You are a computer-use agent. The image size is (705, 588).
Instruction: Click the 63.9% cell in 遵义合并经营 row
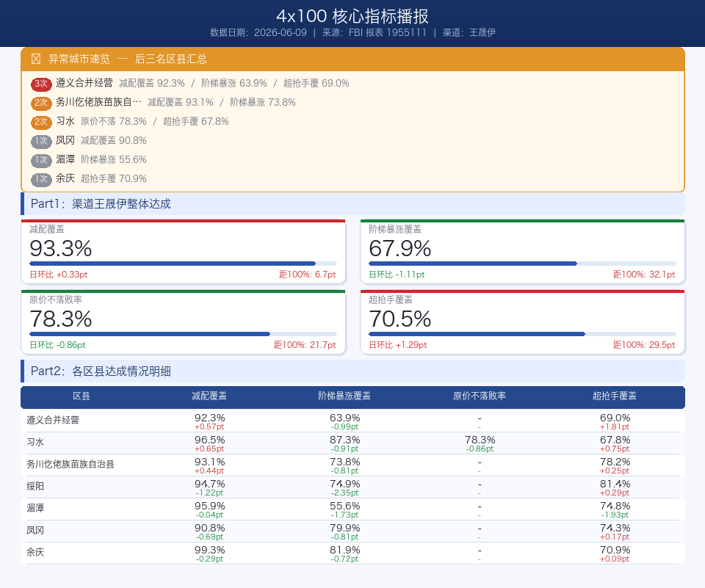[345, 418]
